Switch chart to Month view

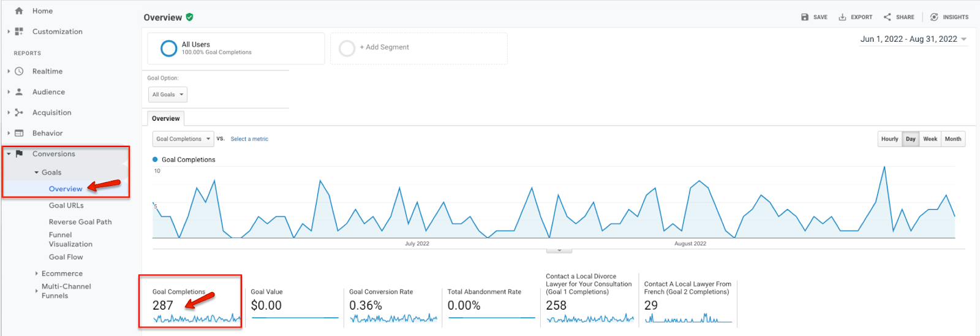coord(953,139)
